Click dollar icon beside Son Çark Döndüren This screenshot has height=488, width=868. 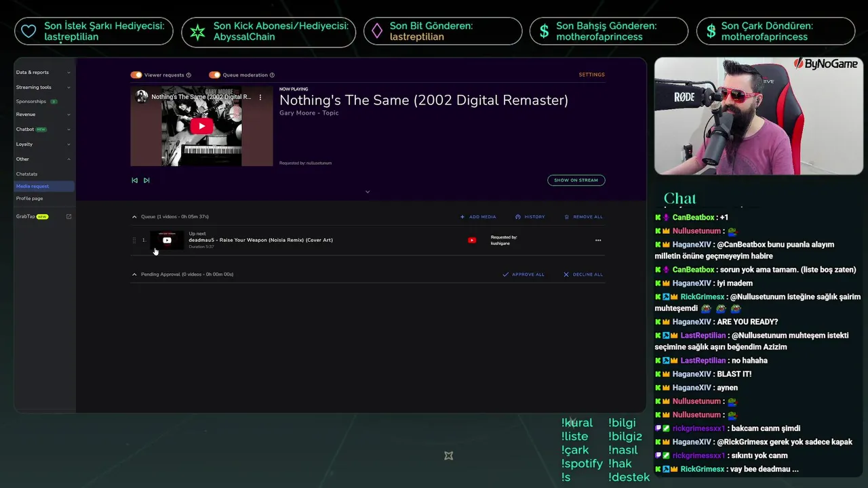[x=711, y=31]
